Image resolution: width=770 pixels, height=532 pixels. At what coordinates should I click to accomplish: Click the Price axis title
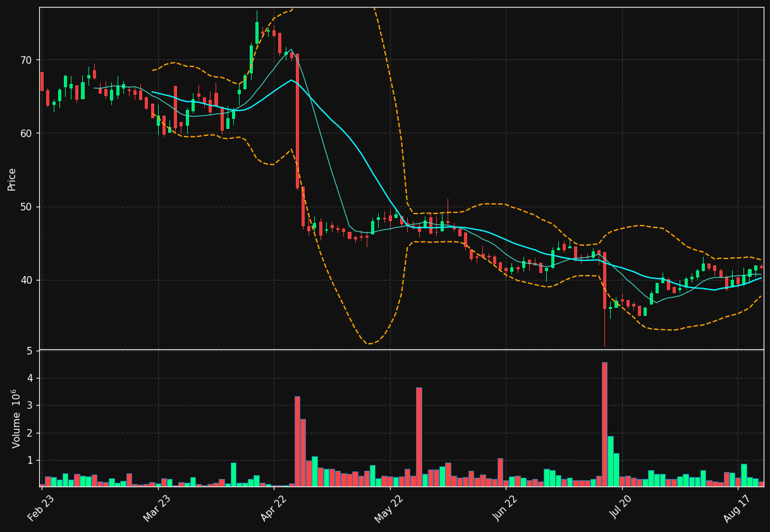pyautogui.click(x=12, y=179)
